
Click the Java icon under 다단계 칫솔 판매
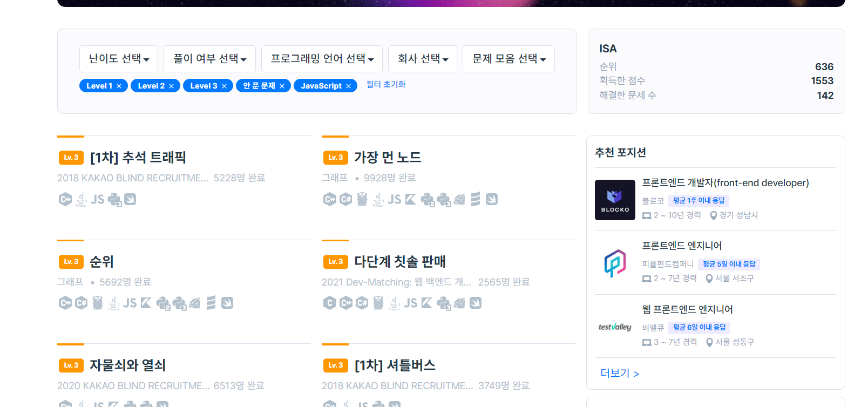[395, 303]
